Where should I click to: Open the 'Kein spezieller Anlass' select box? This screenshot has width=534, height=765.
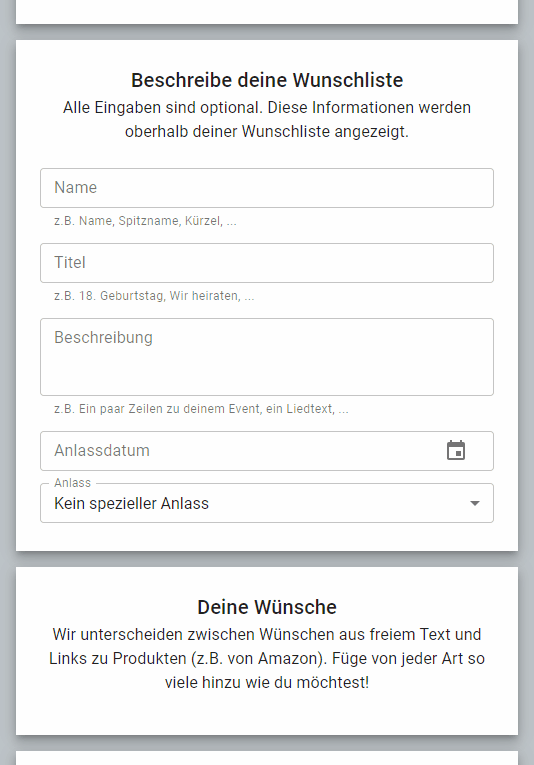click(x=267, y=503)
